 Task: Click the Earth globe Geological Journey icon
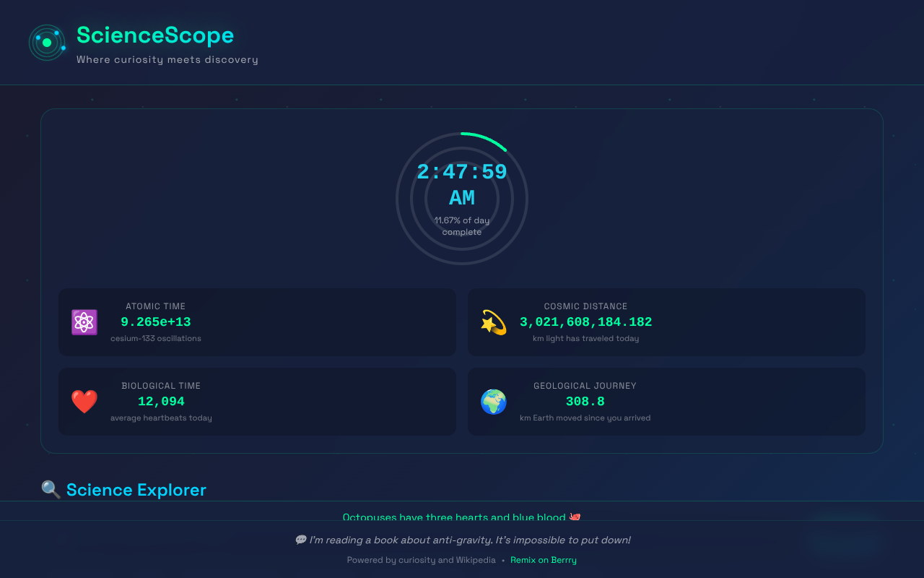click(x=494, y=402)
